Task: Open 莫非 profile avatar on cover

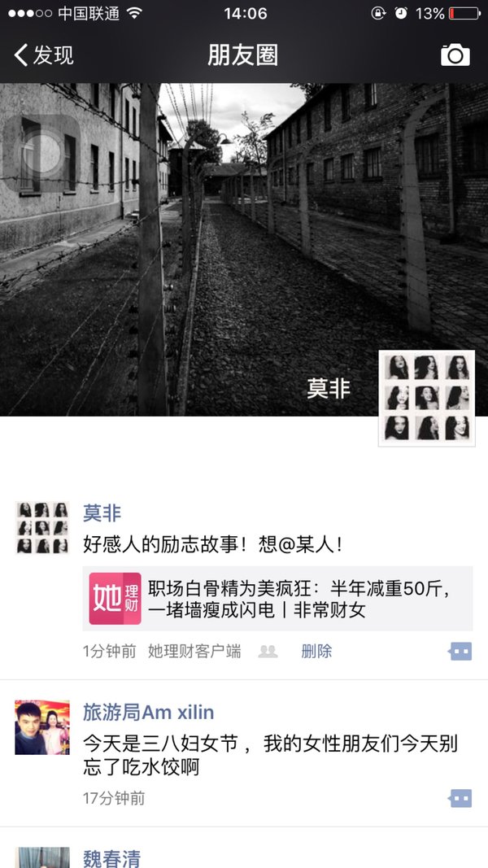Action: [x=426, y=398]
